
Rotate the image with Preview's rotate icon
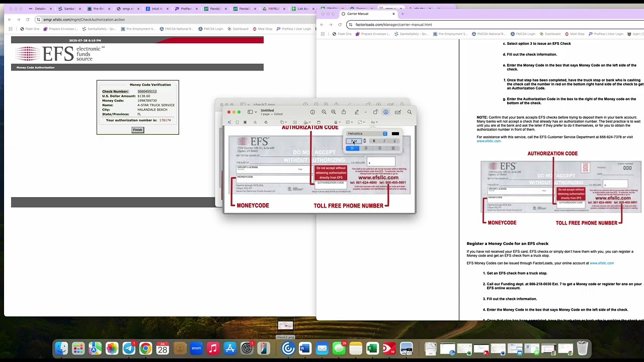(375, 112)
